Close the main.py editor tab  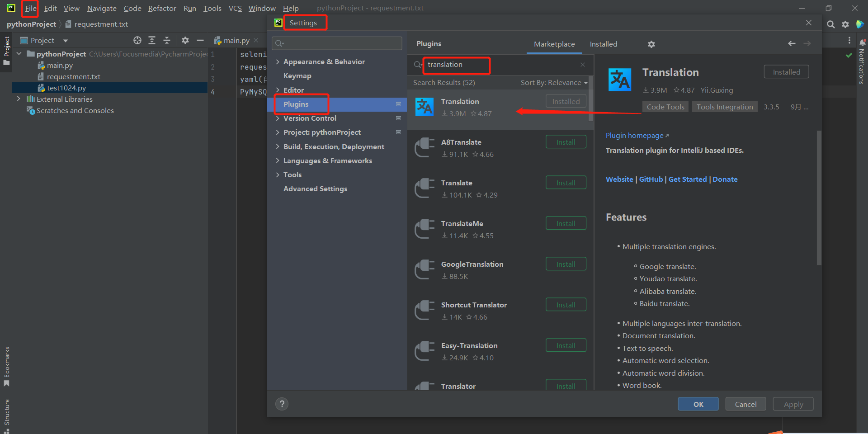coord(256,40)
